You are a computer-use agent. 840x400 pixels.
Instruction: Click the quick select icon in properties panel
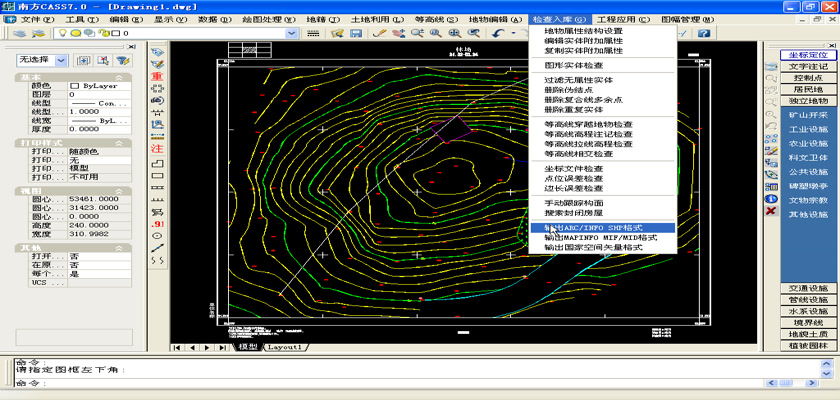coord(84,60)
